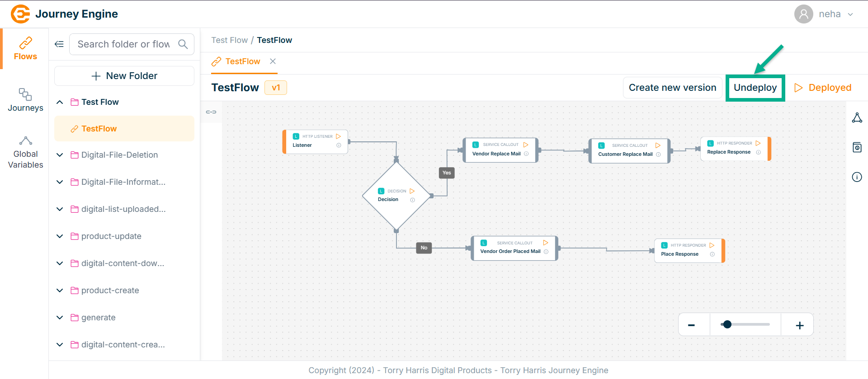This screenshot has height=379, width=868.
Task: Click the Search folder or flow field
Action: click(x=123, y=44)
